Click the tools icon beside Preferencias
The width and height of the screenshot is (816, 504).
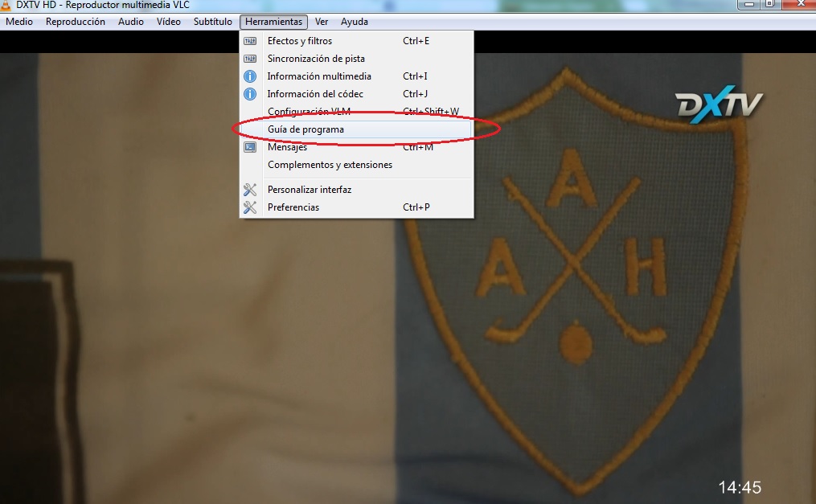point(250,207)
